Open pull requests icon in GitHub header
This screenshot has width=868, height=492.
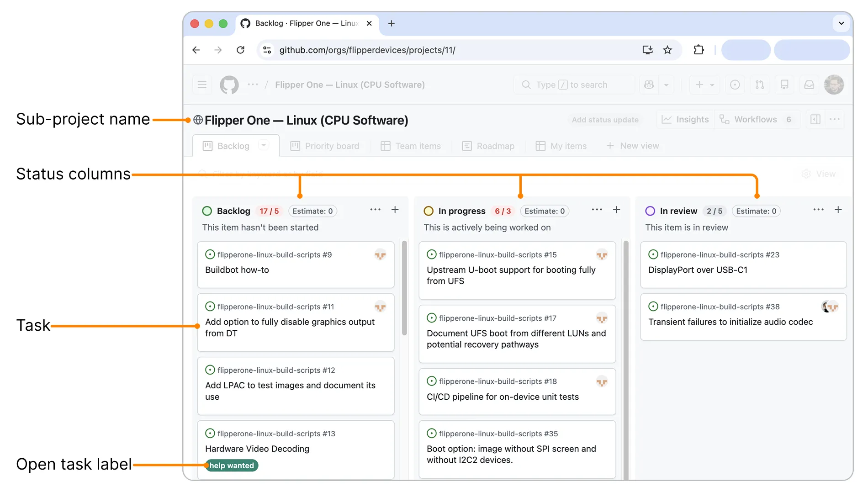(x=760, y=85)
